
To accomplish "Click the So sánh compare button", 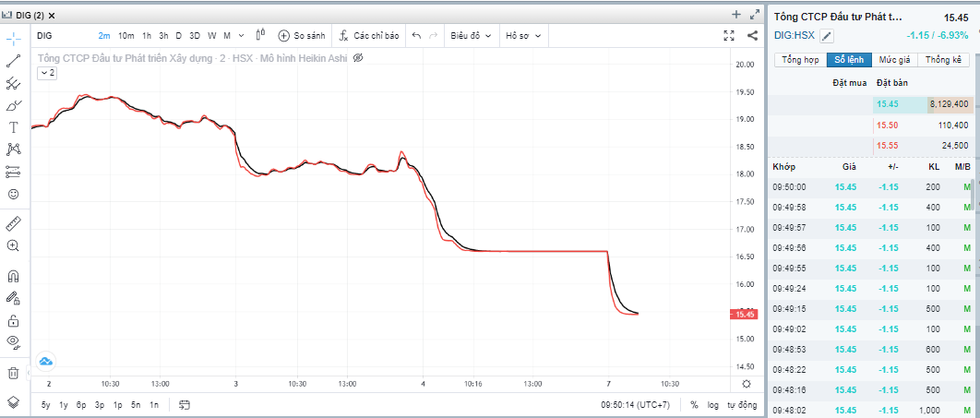I will (301, 36).
